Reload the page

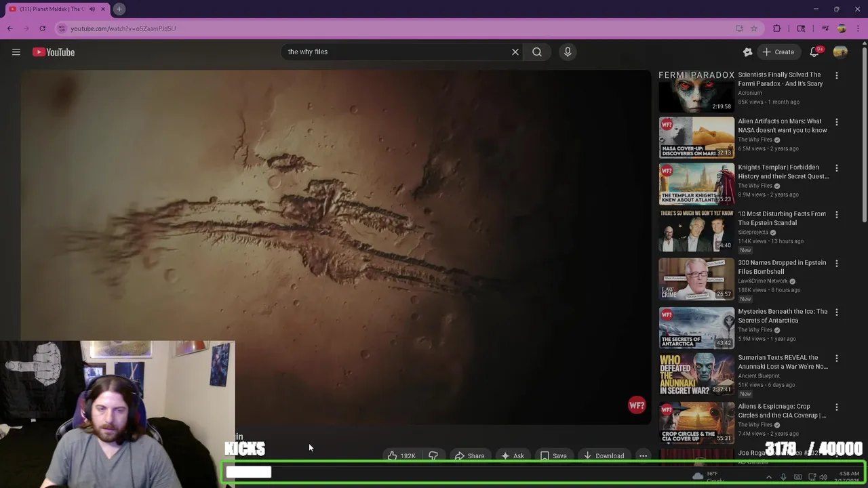click(42, 28)
